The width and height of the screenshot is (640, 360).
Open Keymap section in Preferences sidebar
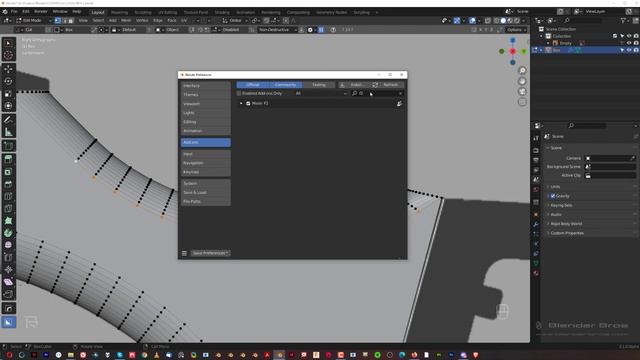[x=206, y=172]
